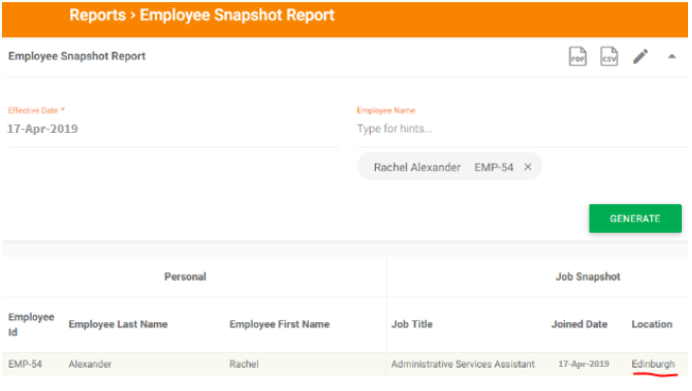Screen dimensions: 692x391
Task: Select the EMP-54 row cell
Action: 25,364
